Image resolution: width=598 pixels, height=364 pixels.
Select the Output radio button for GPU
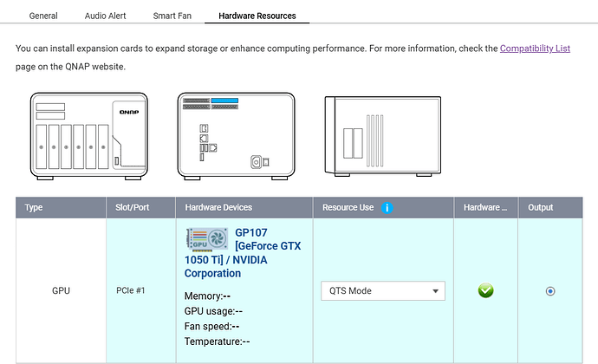coord(550,291)
